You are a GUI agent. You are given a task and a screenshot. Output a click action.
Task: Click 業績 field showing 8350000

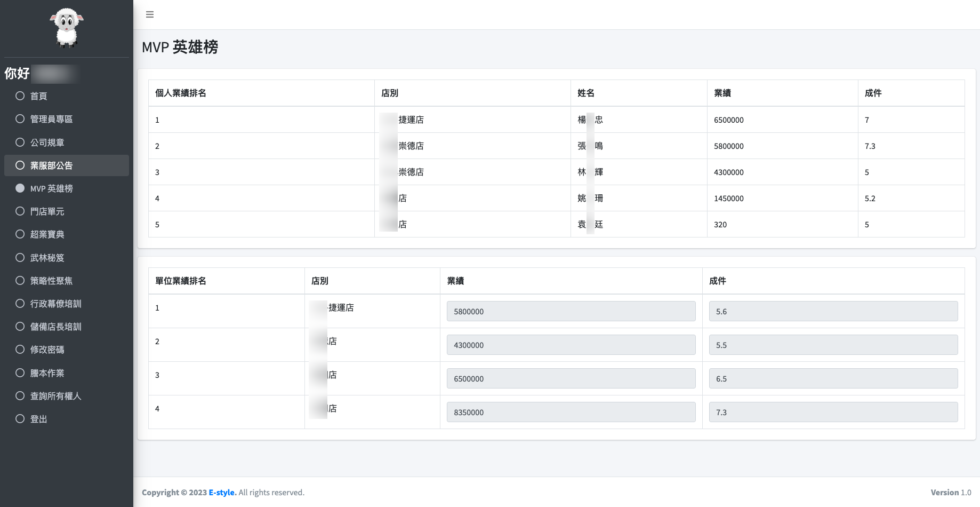[571, 413]
